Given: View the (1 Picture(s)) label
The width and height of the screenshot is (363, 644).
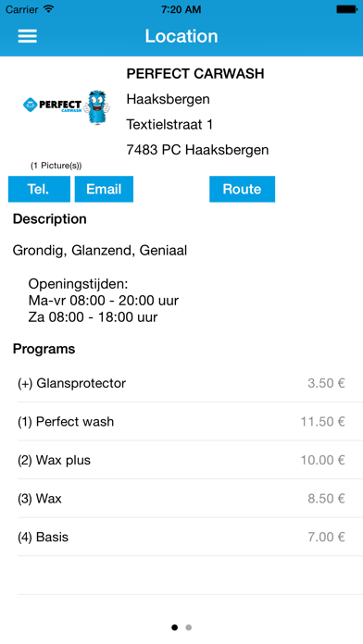Looking at the screenshot, I should click(x=56, y=166).
